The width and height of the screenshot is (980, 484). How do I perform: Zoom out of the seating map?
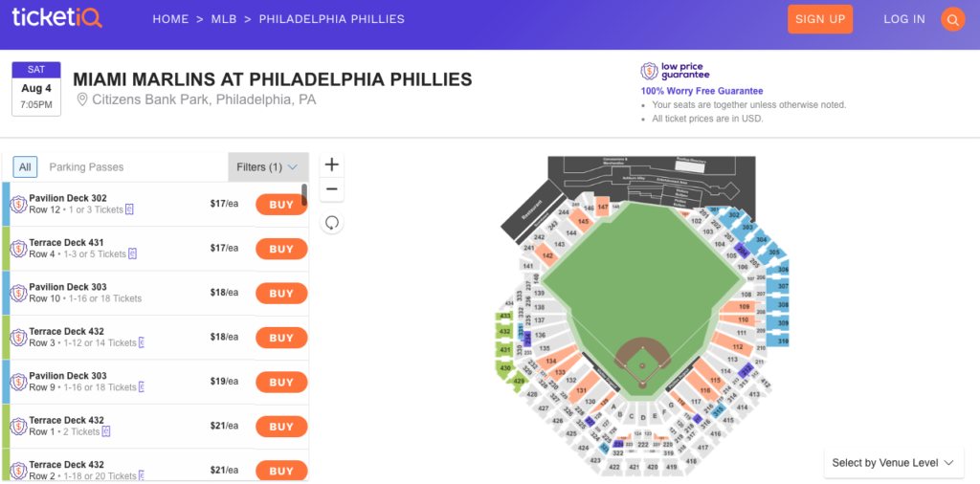point(332,189)
